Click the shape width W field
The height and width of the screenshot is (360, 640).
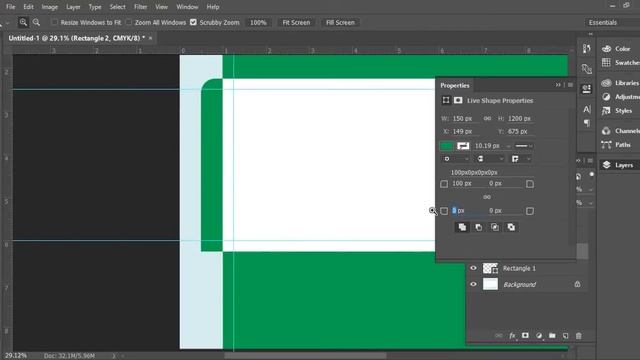pyautogui.click(x=465, y=118)
